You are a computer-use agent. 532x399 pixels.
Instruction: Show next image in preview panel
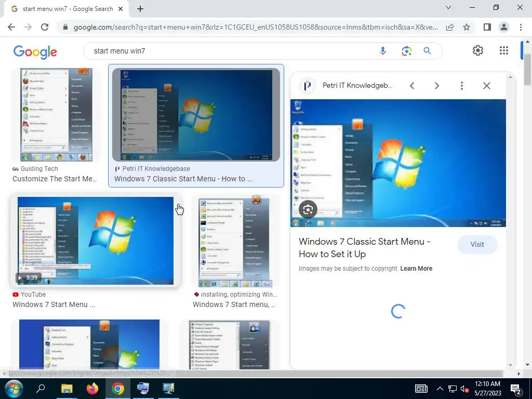pos(436,86)
